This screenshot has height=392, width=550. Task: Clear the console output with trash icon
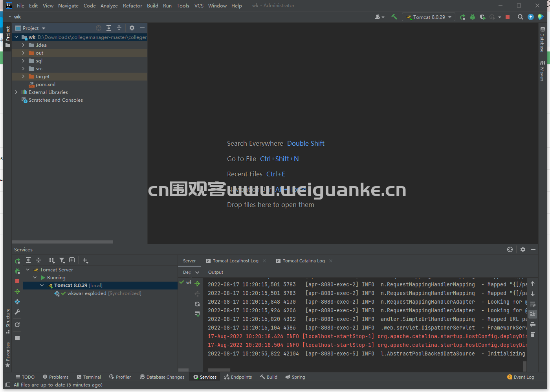(533, 335)
